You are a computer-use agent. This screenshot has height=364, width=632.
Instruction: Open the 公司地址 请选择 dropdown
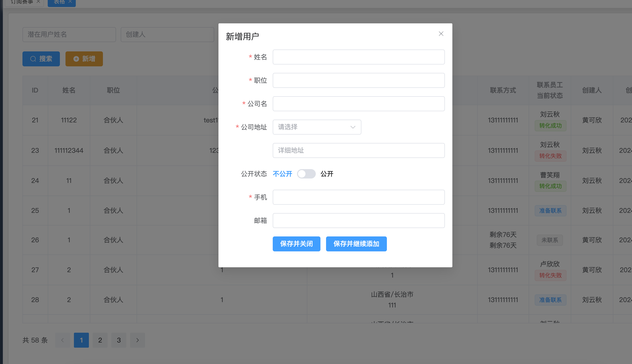coord(313,127)
